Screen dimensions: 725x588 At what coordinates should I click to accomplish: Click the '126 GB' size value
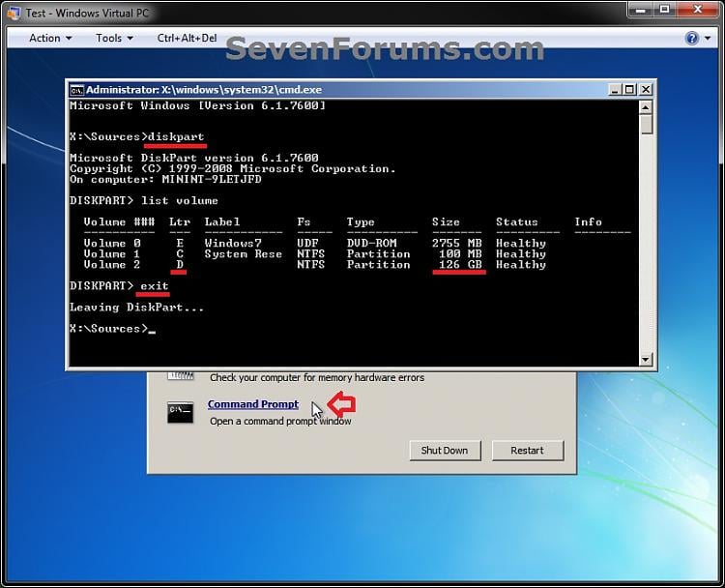tap(460, 264)
